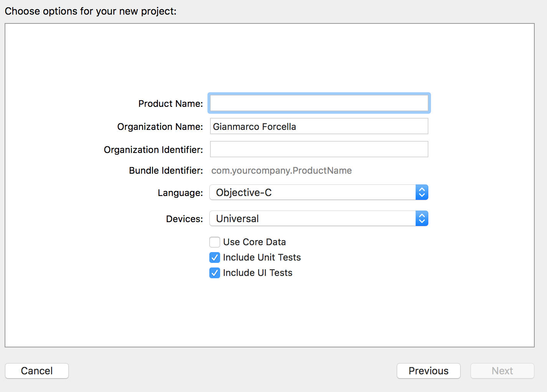
Task: Click the Organization Name field
Action: point(319,126)
